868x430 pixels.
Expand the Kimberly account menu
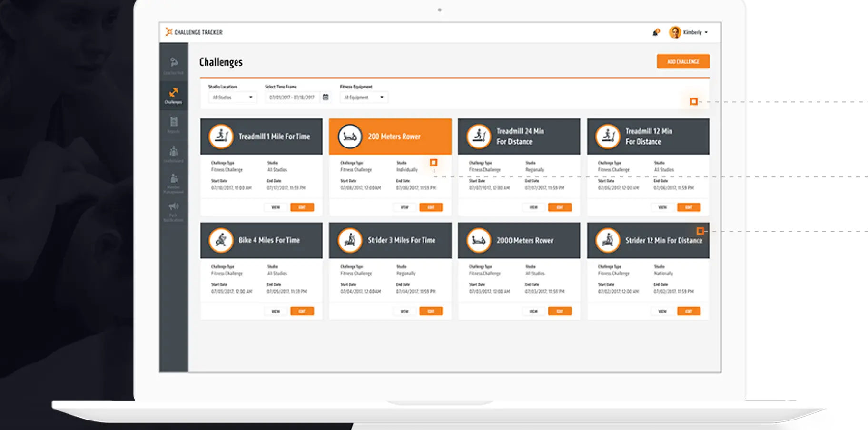click(x=690, y=32)
